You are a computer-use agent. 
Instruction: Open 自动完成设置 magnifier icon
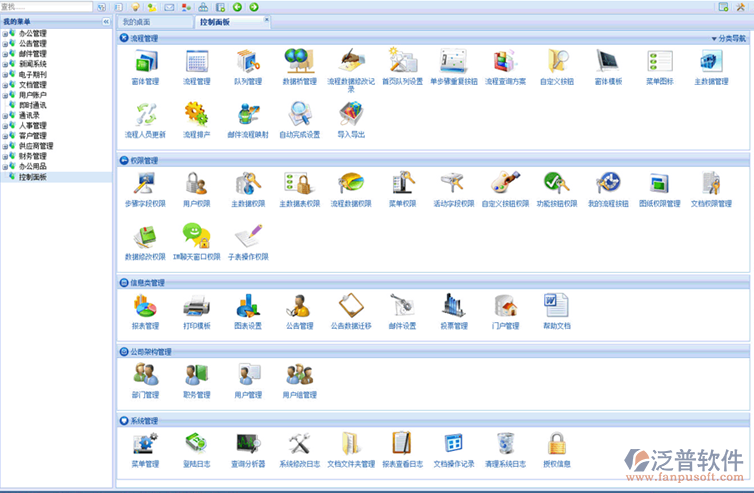click(x=300, y=114)
